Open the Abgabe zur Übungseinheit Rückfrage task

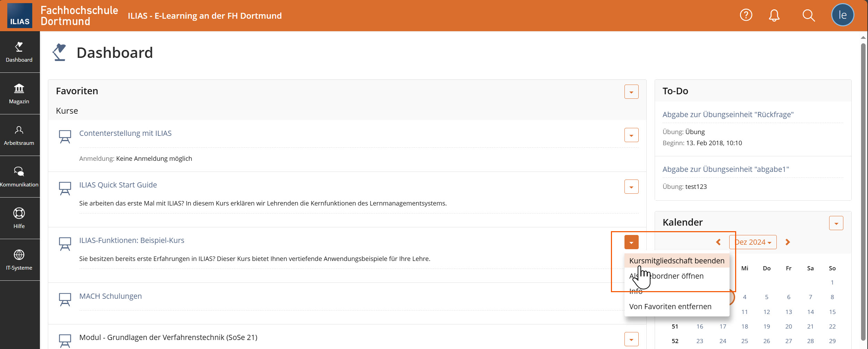(x=728, y=114)
